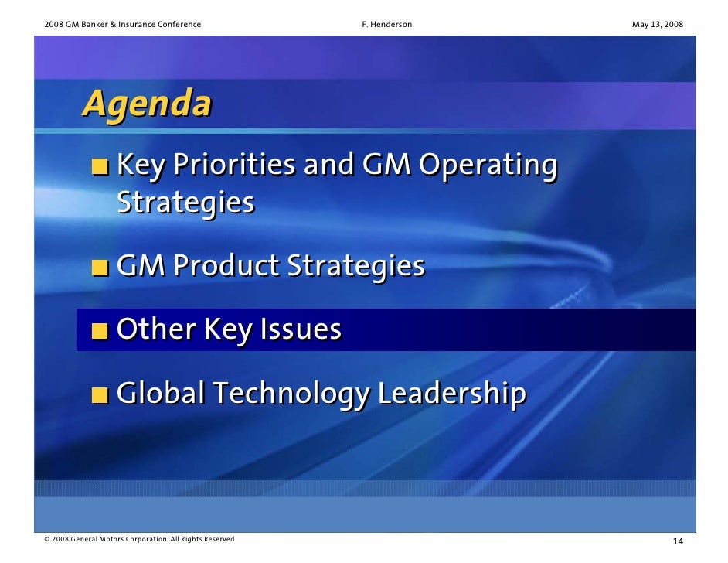Image resolution: width=728 pixels, height=563 pixels.
Task: Click yellow bullet beside 'Global Technology Leadership'
Action: pyautogui.click(x=100, y=395)
